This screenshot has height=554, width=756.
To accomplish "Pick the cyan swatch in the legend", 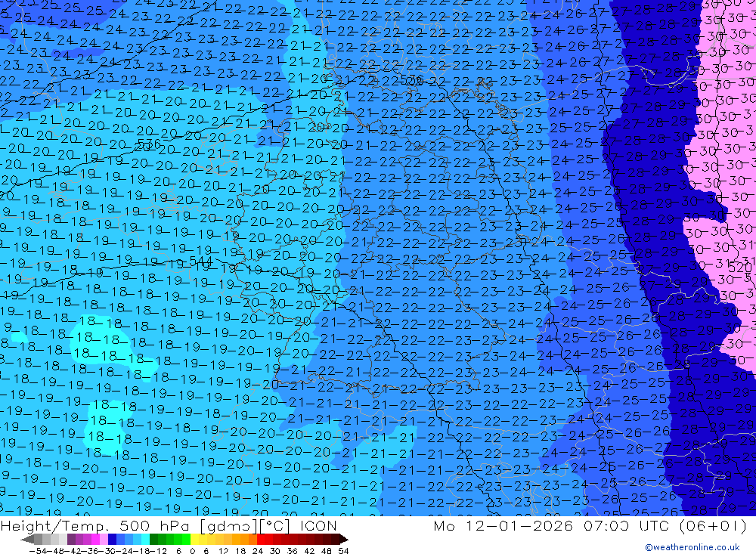I will [145, 539].
